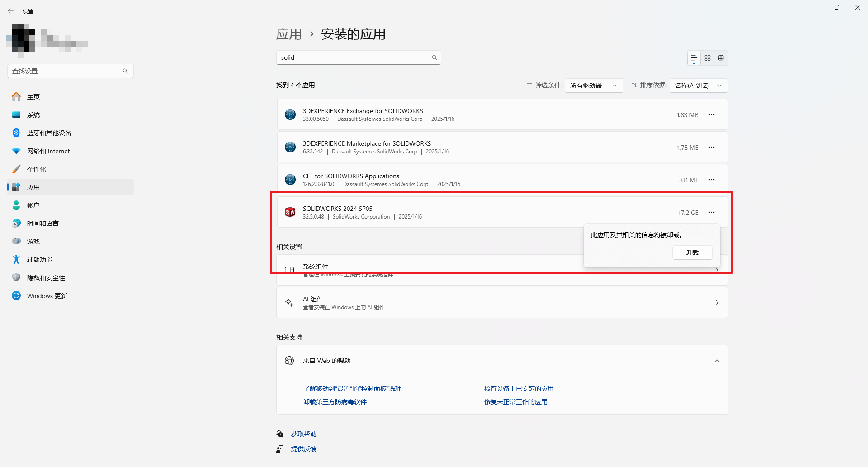Click the 提供反馈 person icon
Screen dimensions: 868x467
coord(280,449)
